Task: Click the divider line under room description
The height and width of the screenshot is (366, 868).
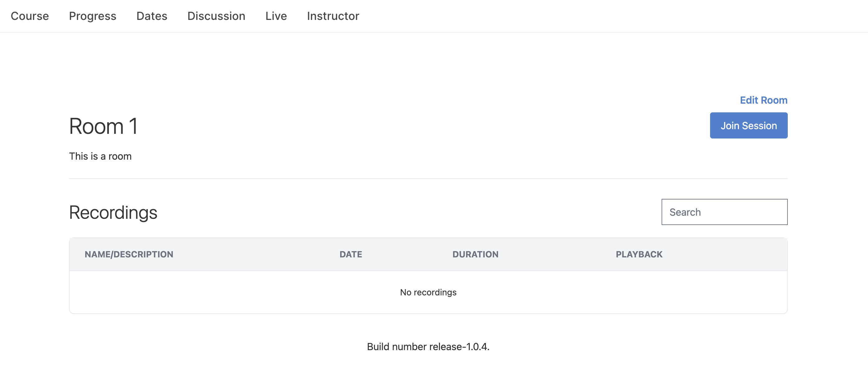Action: [428, 178]
